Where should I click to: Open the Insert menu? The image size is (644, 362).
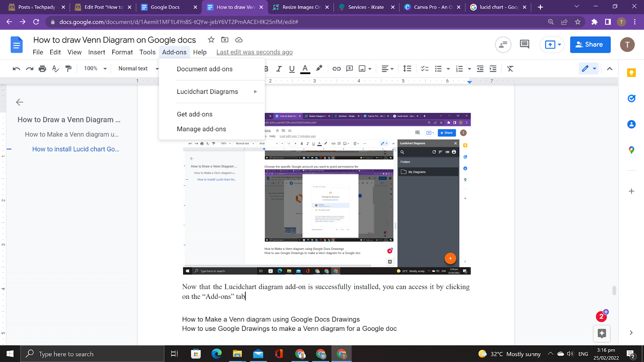pyautogui.click(x=97, y=52)
